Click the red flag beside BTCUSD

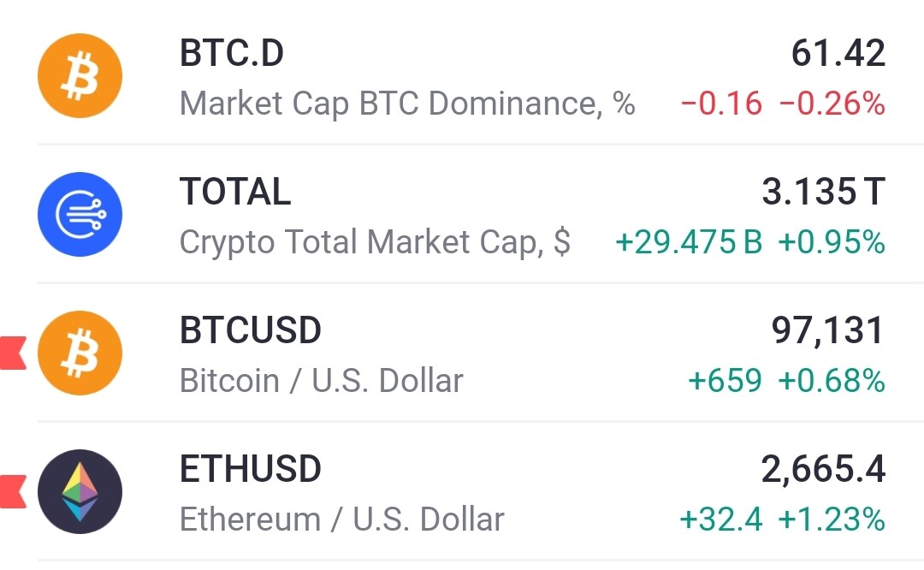tap(13, 353)
